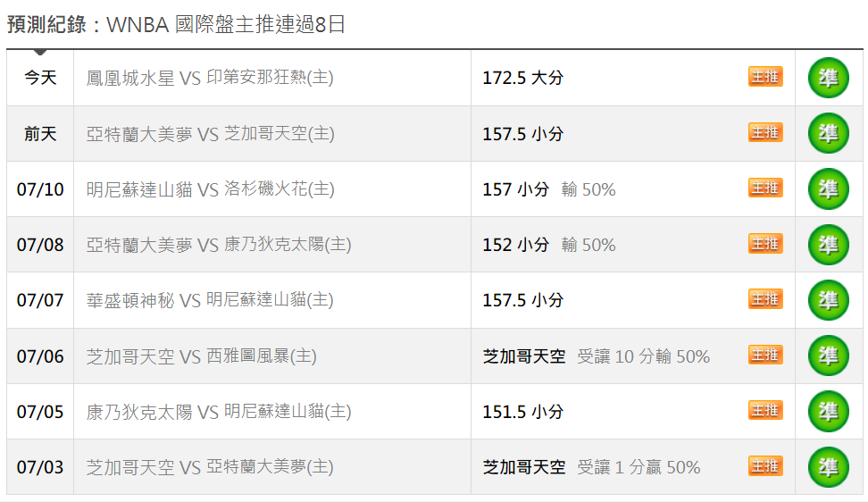Click the orange 主推 badge for 07/05
Image resolution: width=868 pixels, height=502 pixels.
tap(765, 411)
